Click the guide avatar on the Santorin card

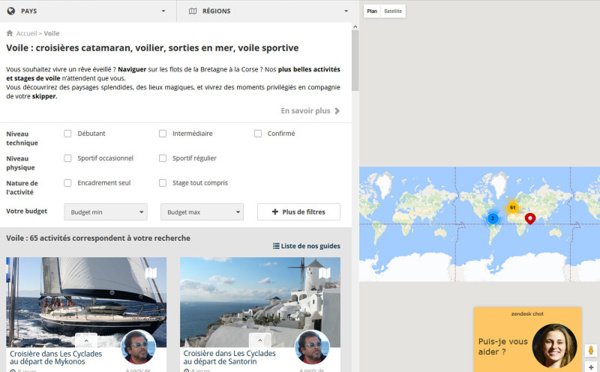tap(312, 347)
